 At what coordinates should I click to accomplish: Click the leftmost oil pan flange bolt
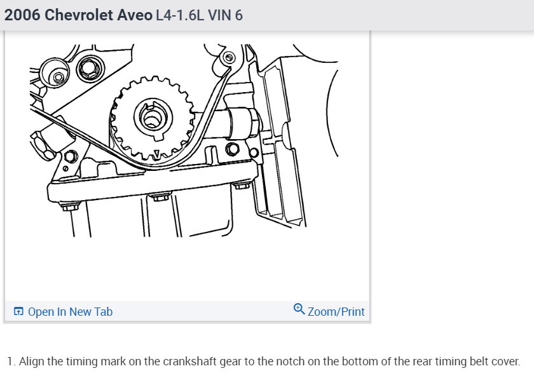(x=70, y=206)
